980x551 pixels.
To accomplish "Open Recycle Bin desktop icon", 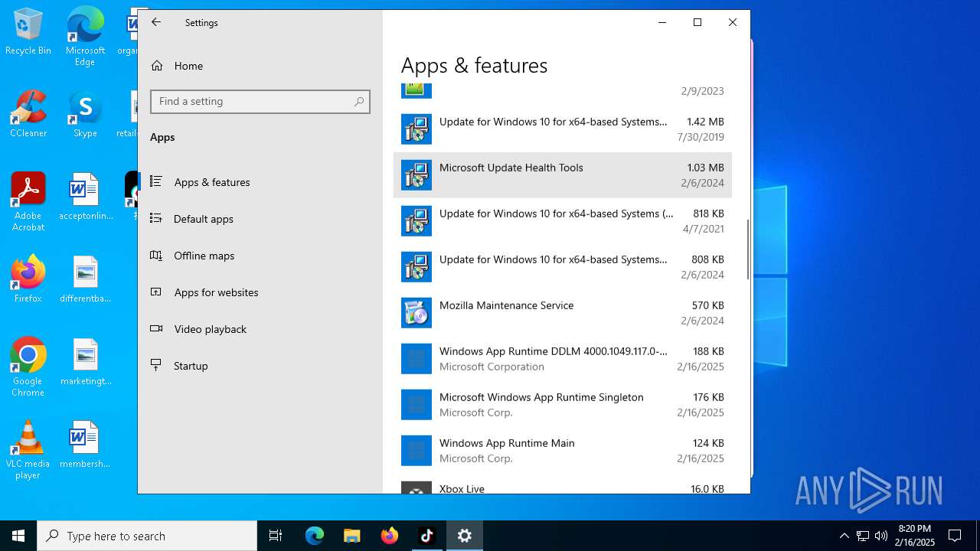I will pos(28,32).
